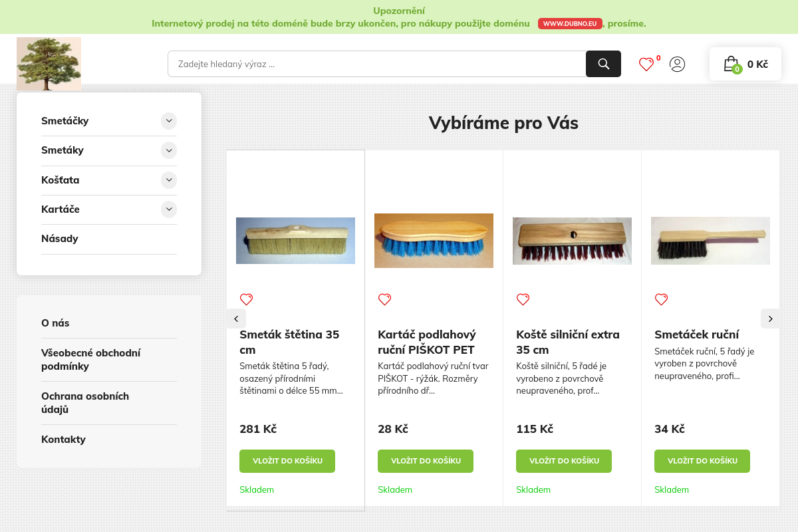This screenshot has width=798, height=532.
Task: Open the blue PIŠKOT brush thumbnail
Action: click(x=434, y=241)
